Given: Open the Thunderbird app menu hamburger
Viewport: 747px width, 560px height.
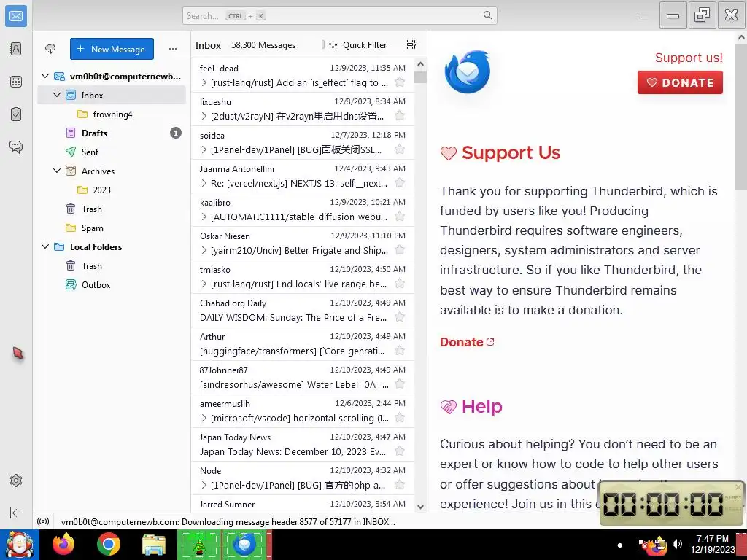Looking at the screenshot, I should 643,15.
